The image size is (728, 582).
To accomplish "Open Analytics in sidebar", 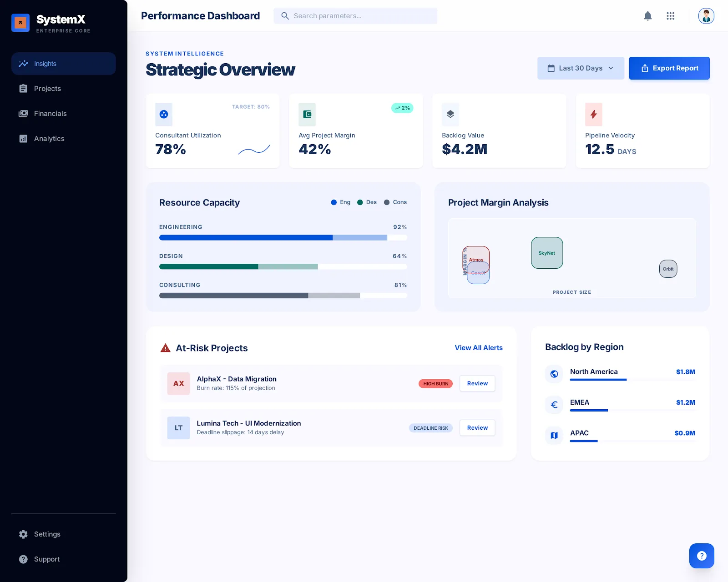I will tap(64, 139).
